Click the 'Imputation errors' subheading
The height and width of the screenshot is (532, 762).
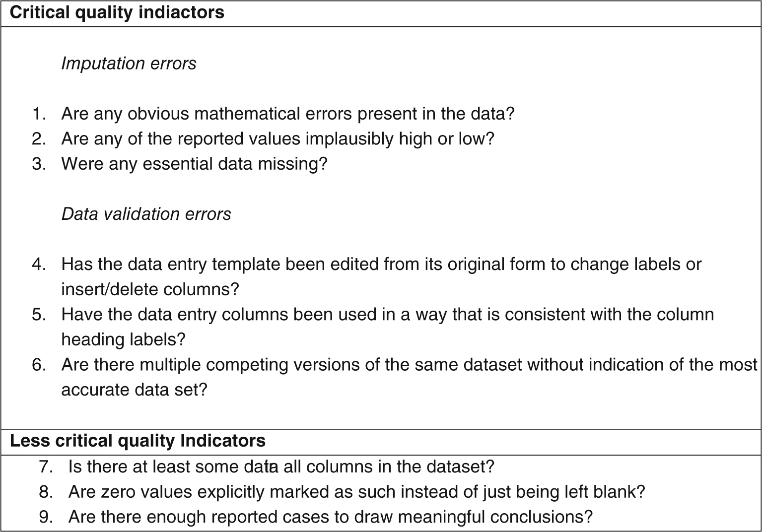coord(129,64)
